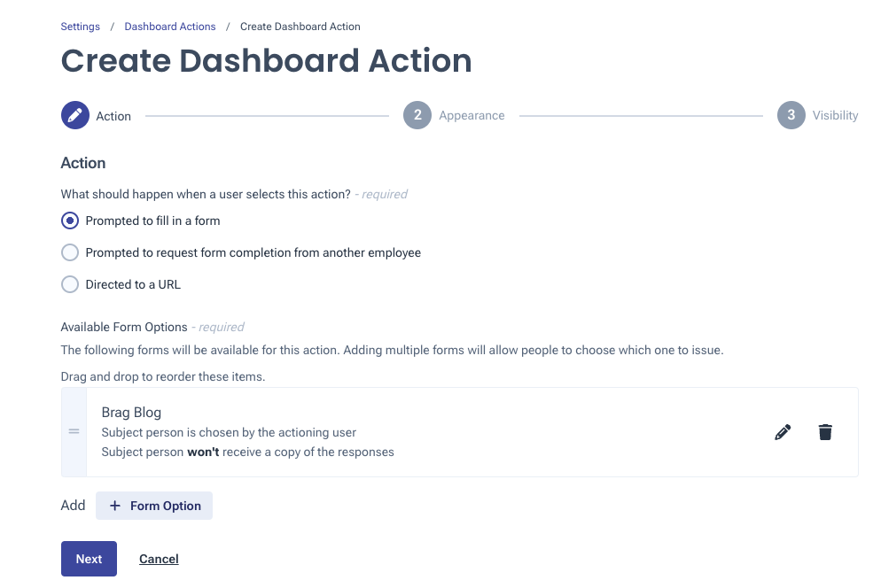
Task: Open the Visibility step label
Action: 835,116
